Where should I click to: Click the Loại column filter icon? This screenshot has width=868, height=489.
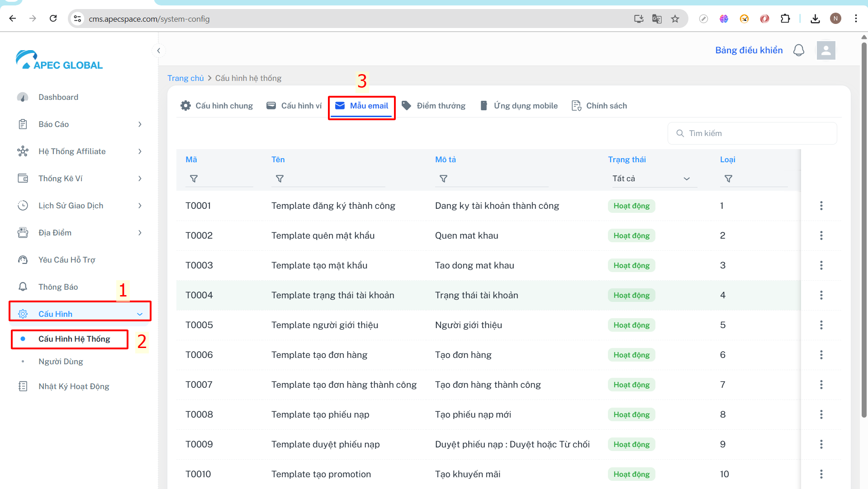coord(728,179)
